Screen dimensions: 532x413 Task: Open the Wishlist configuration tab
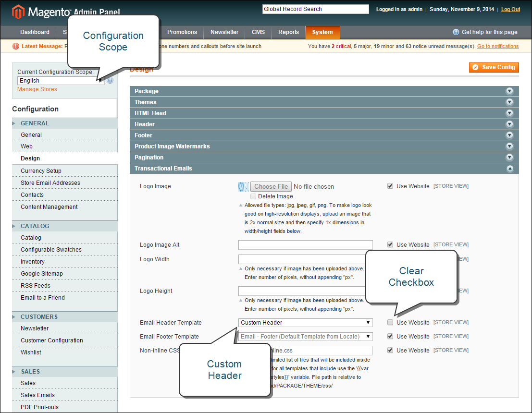point(65,352)
